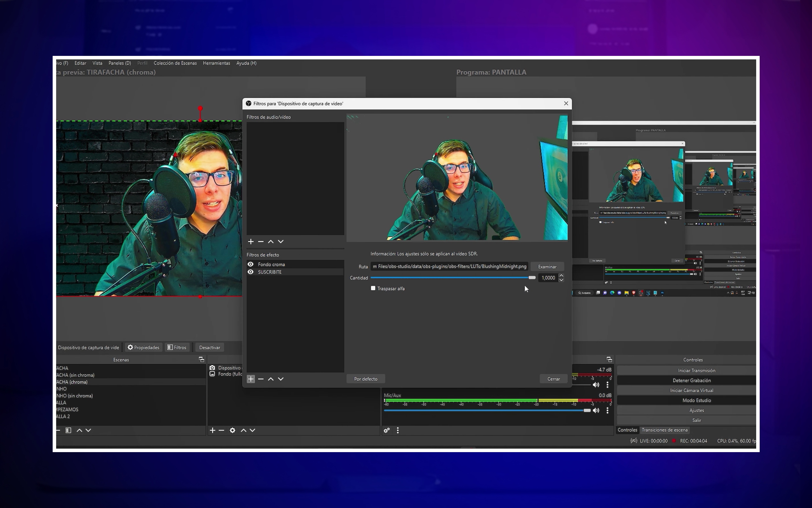Move scene down in Escenas toolbar
812x508 pixels.
(88, 431)
